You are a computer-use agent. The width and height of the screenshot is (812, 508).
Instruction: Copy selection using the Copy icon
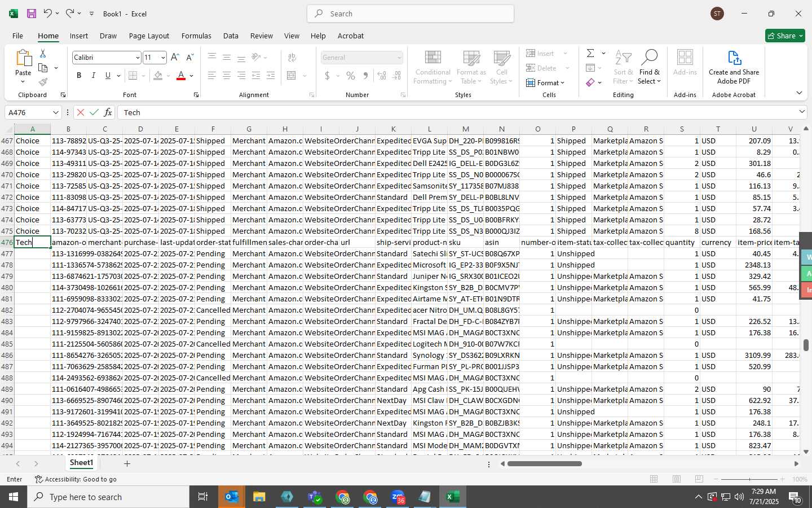point(43,68)
